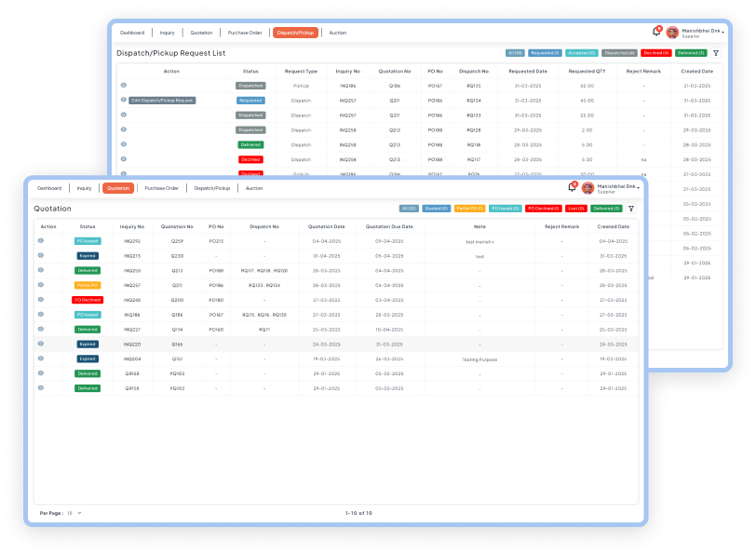Toggle the 'PO Declined (1)' filter chip
This screenshot has height=555, width=756.
(x=542, y=209)
